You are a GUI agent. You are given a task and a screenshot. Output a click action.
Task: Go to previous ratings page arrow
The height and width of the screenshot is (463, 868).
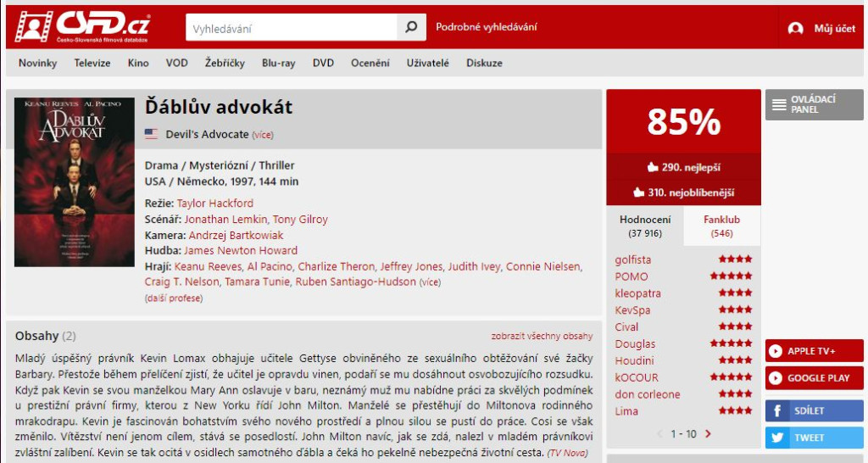[x=659, y=433]
